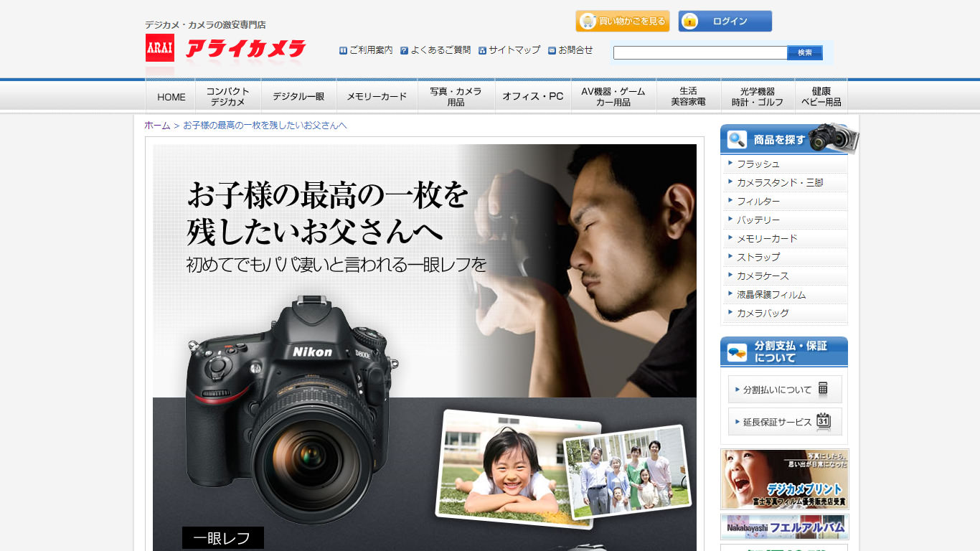The width and height of the screenshot is (980, 551).
Task: Click the blue arrow beside カメラバッグ
Action: click(x=730, y=312)
